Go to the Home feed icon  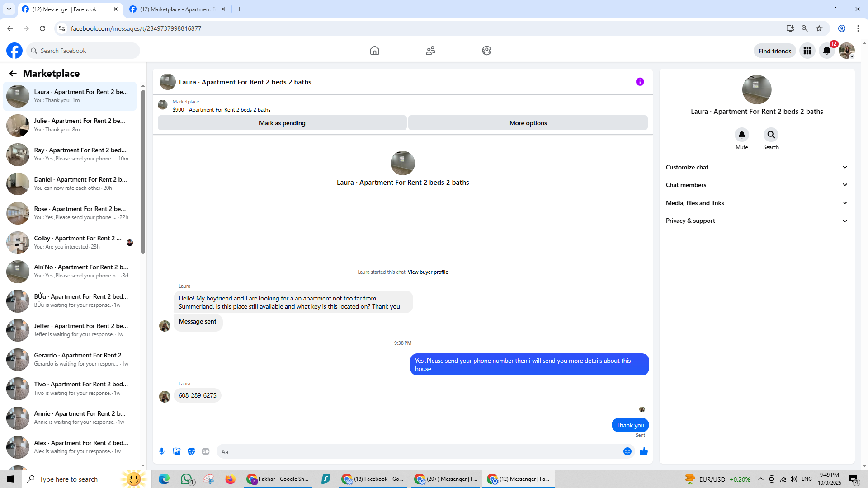[x=374, y=51]
